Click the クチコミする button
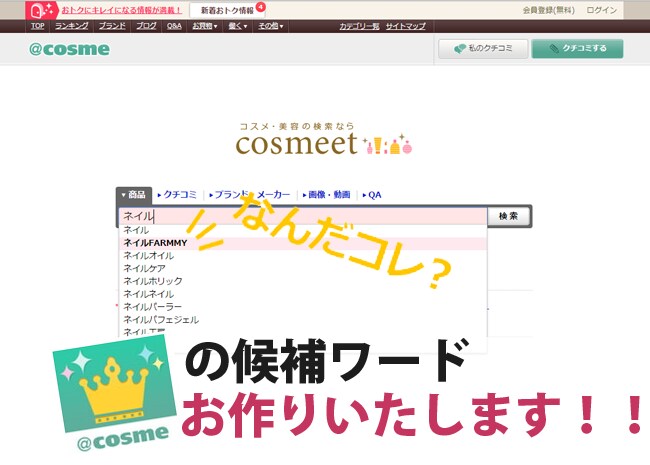Viewport: 650px width, 465px height. click(577, 49)
